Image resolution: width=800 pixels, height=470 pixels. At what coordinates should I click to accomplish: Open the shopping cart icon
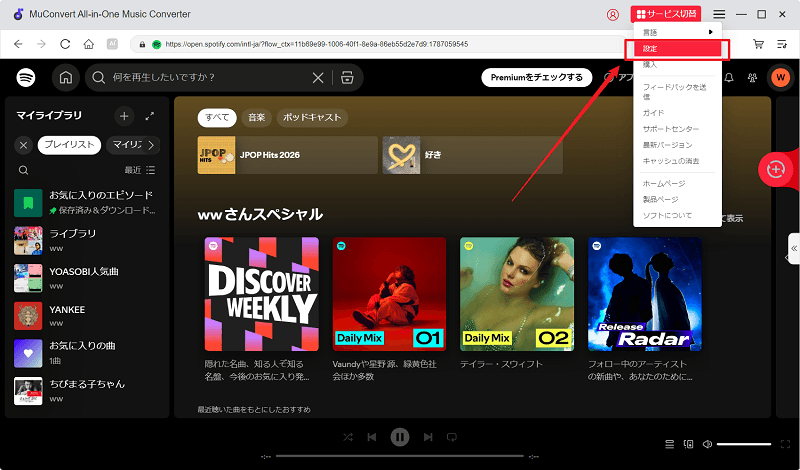pos(759,44)
